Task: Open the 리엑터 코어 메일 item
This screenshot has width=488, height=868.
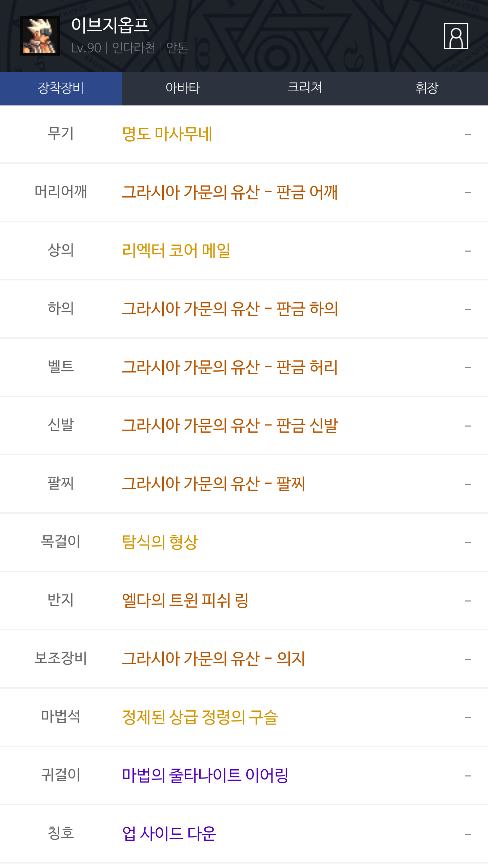Action: (176, 251)
